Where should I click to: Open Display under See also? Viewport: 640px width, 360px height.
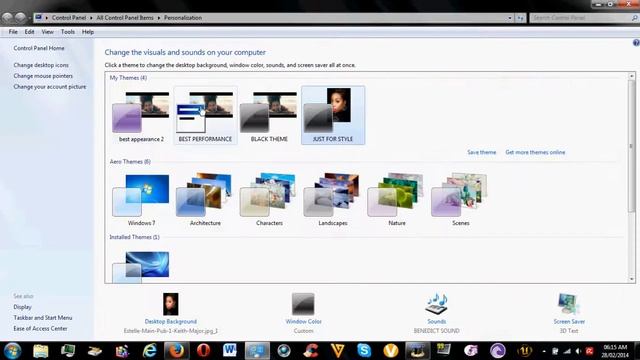(22, 307)
